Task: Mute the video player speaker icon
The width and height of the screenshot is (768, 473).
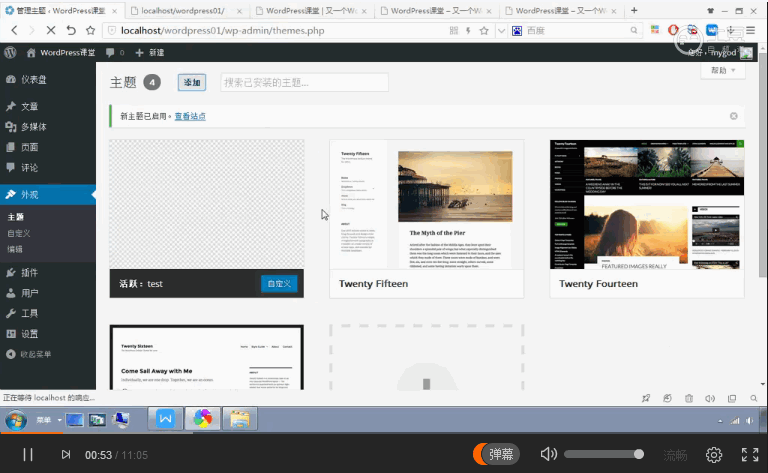Action: [549, 454]
